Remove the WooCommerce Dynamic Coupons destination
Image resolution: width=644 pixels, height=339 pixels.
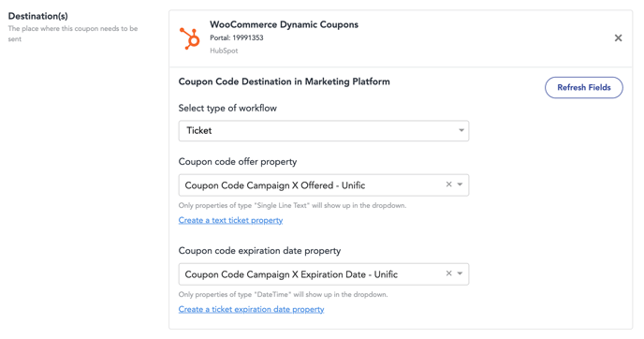point(618,37)
